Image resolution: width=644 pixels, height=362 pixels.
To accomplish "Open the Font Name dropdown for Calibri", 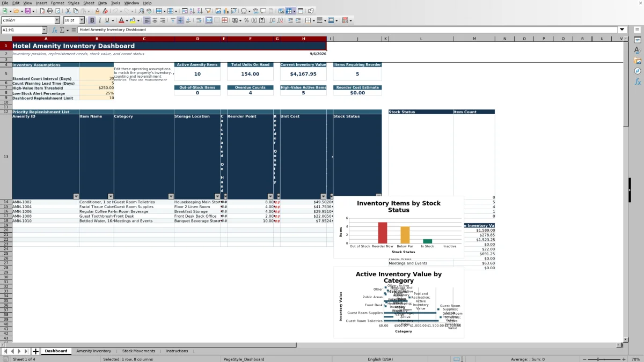I will click(x=57, y=20).
